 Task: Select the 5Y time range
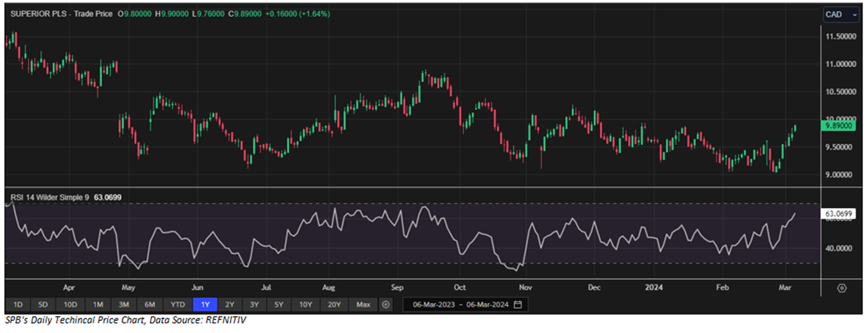point(279,305)
